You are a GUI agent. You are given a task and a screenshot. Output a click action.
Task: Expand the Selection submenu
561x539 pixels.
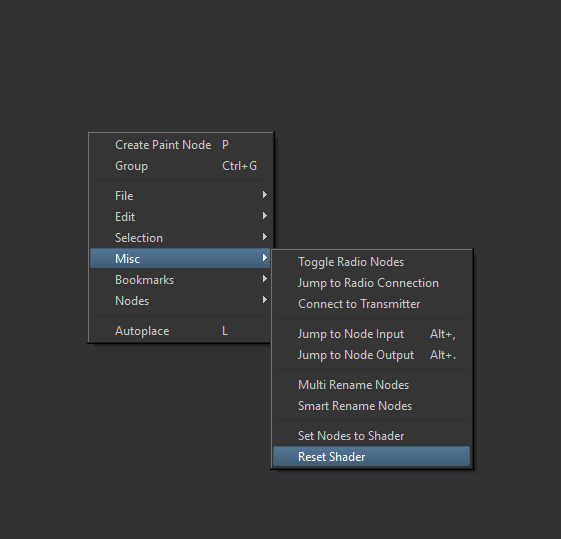click(x=180, y=237)
